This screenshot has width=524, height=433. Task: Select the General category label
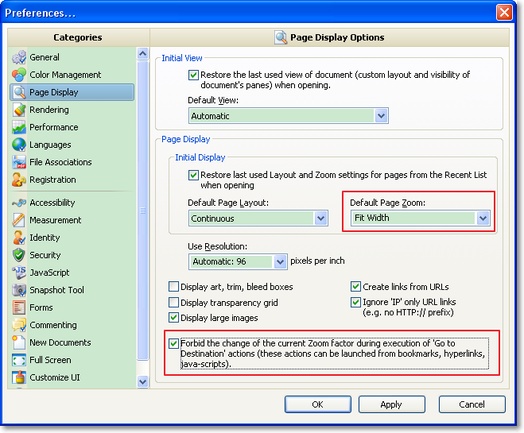[44, 57]
